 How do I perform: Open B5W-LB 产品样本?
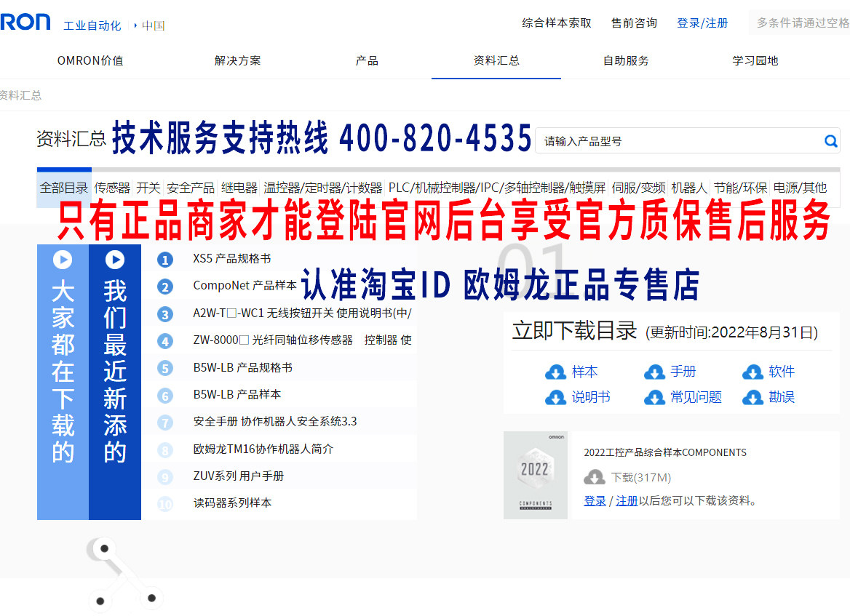coord(237,395)
